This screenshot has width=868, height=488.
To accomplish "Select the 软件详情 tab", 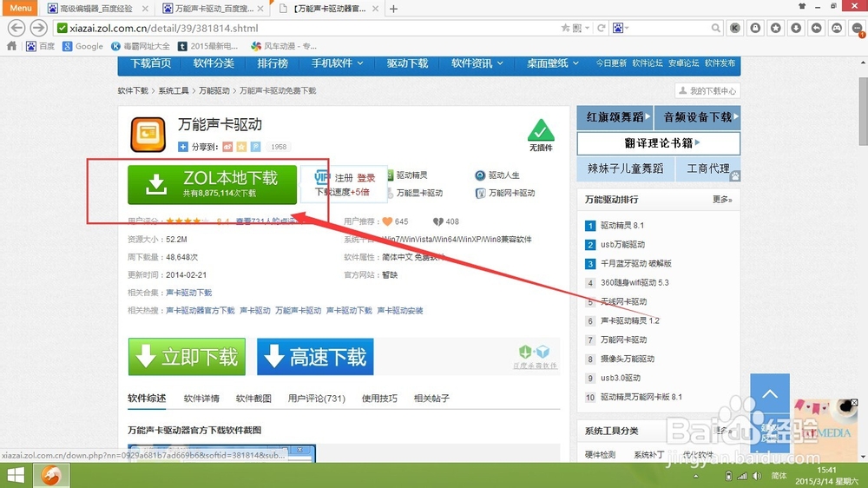I will [x=201, y=399].
